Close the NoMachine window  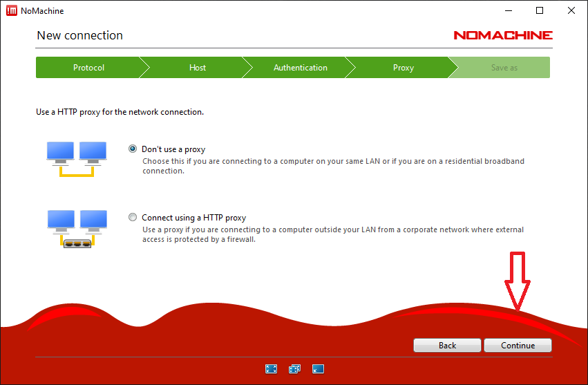pyautogui.click(x=571, y=10)
